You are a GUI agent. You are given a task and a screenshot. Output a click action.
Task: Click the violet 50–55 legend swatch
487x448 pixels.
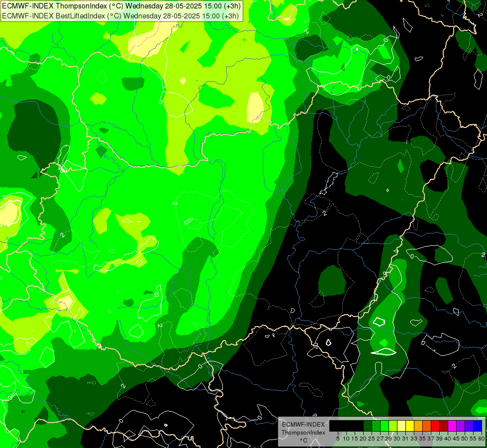click(x=469, y=426)
